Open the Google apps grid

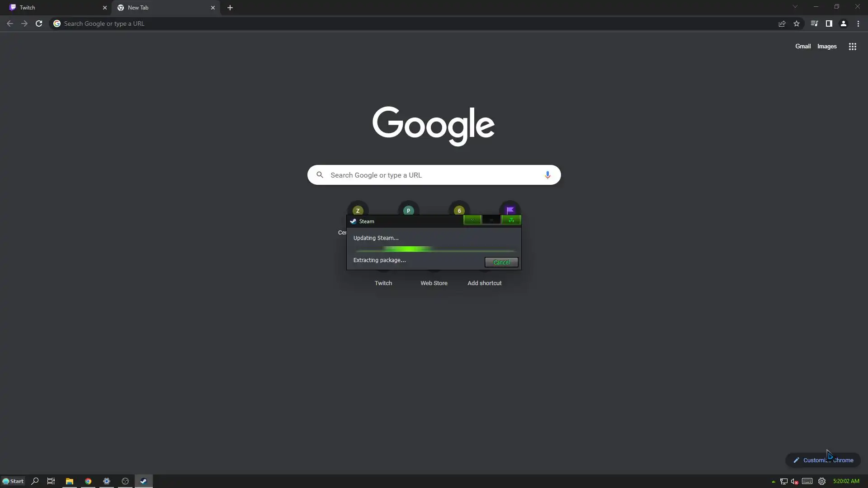coord(852,47)
